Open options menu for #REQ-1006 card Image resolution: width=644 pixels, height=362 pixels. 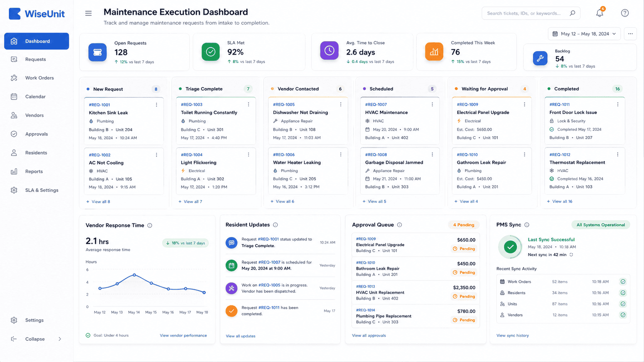coord(340,155)
